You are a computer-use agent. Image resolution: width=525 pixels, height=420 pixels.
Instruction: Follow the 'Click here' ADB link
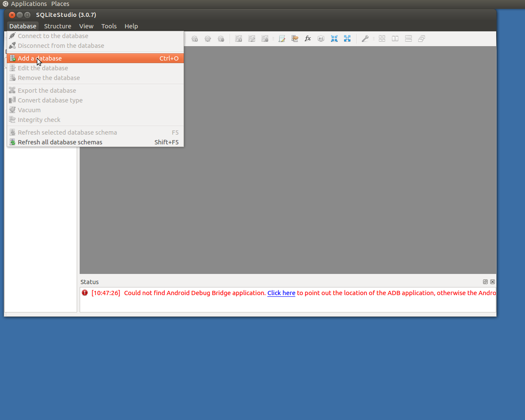tap(281, 293)
